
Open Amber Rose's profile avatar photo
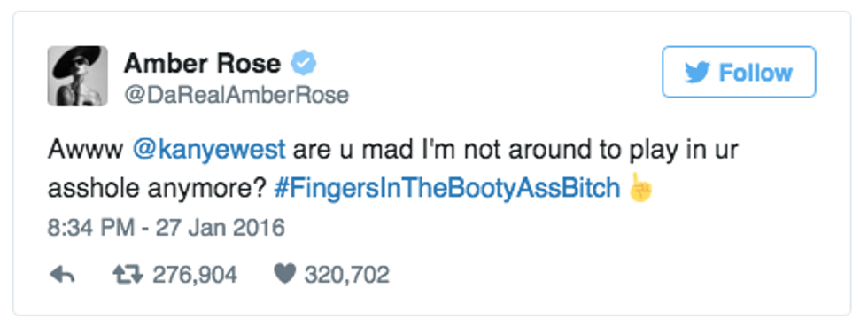[x=78, y=76]
